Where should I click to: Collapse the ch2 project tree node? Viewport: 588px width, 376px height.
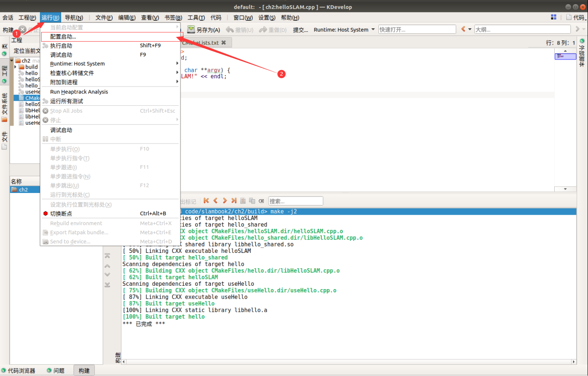(x=12, y=61)
